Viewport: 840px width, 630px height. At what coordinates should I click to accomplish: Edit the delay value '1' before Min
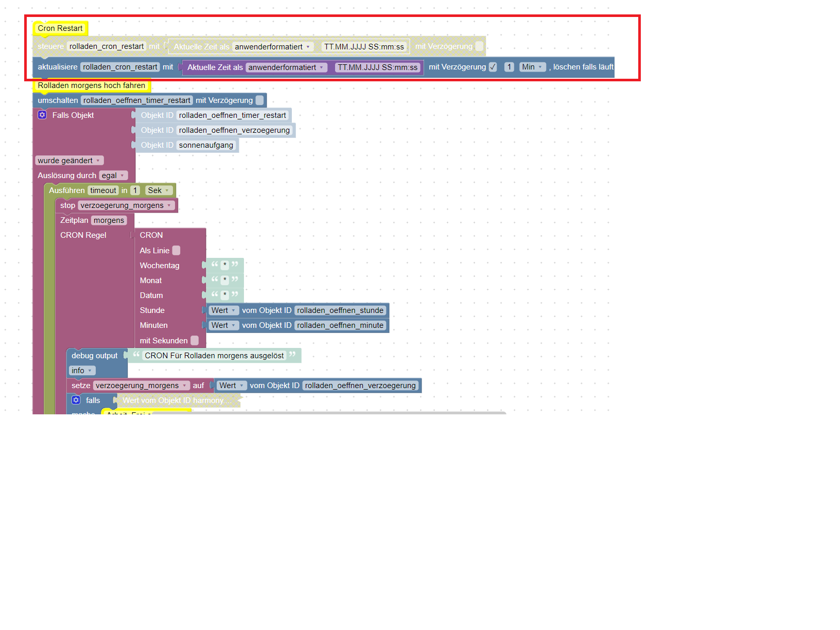click(509, 67)
